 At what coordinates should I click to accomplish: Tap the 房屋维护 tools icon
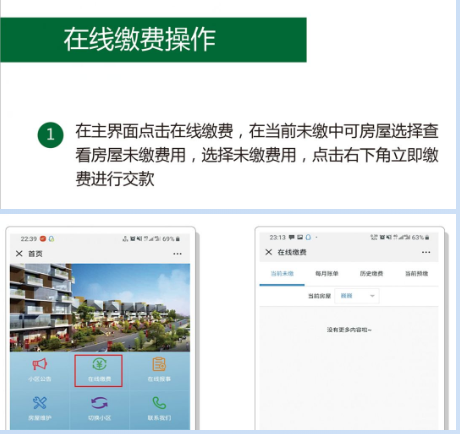[40, 403]
